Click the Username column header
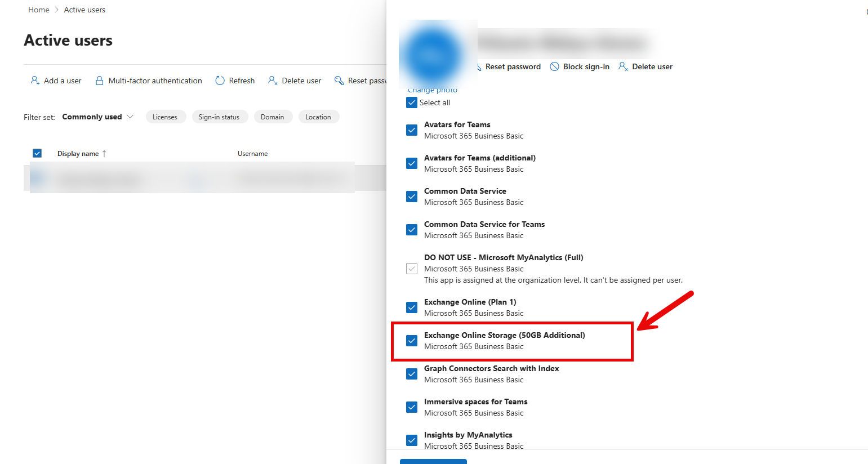Viewport: 868px width, 464px height. point(252,154)
